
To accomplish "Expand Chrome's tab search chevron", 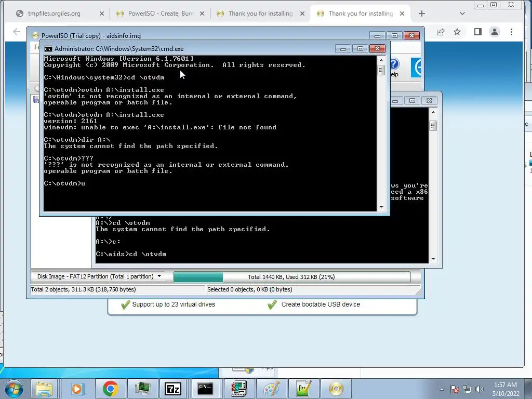I will click(462, 14).
